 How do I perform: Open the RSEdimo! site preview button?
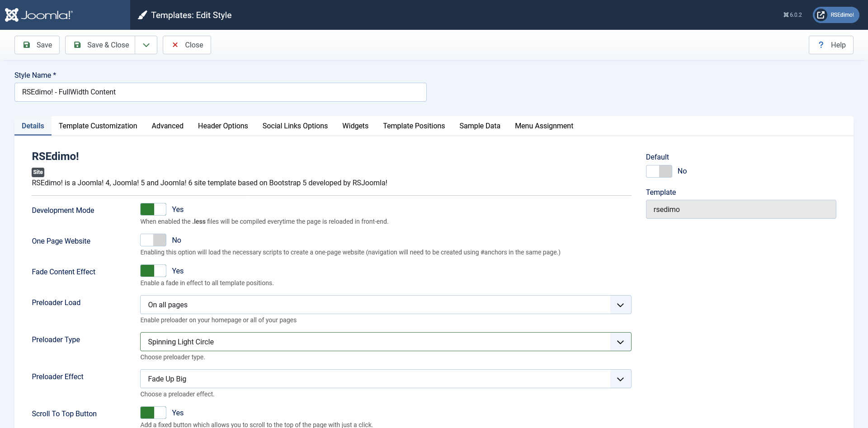point(836,15)
